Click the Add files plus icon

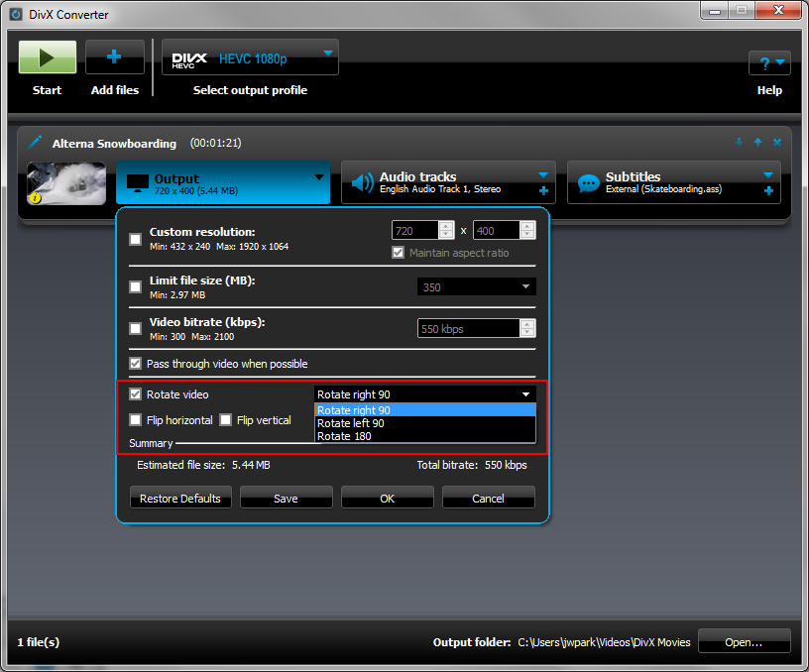[x=115, y=57]
